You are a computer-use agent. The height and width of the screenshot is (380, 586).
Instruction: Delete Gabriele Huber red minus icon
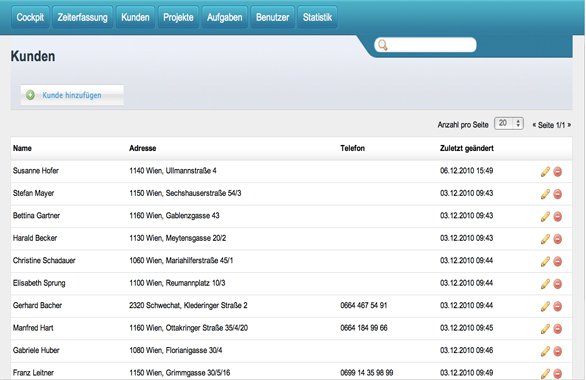pyautogui.click(x=558, y=351)
